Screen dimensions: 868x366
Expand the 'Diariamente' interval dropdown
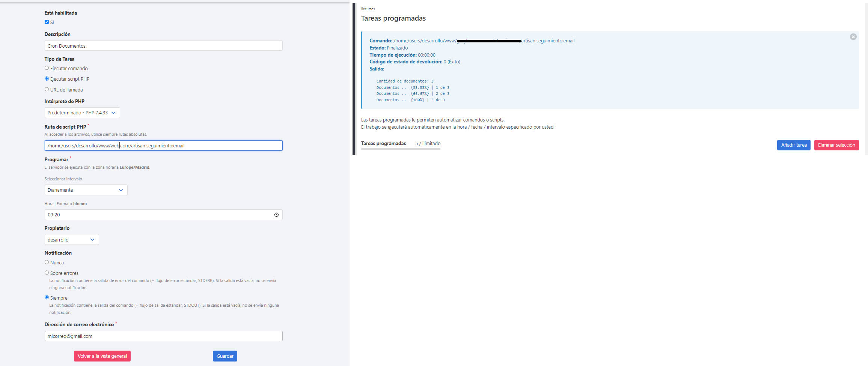tap(86, 190)
